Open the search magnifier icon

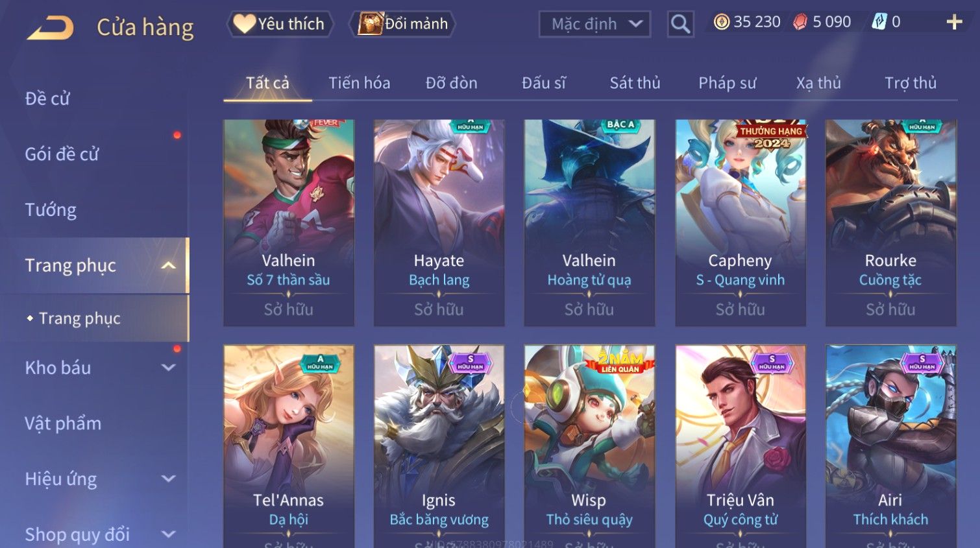[x=680, y=24]
